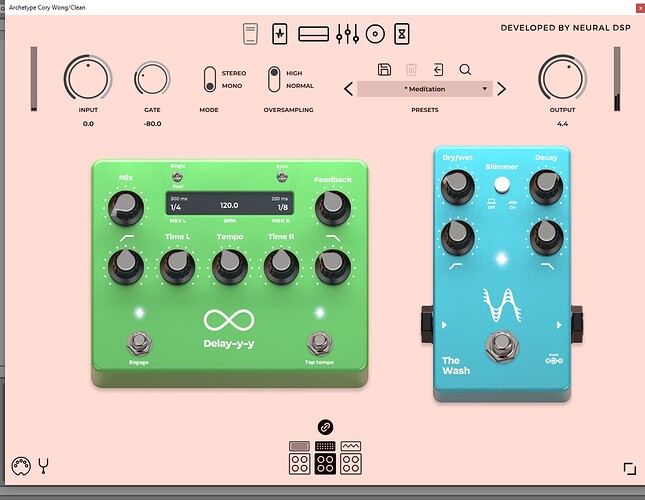This screenshot has width=645, height=500.
Task: Switch to the equalizer sliders section
Action: click(346, 34)
